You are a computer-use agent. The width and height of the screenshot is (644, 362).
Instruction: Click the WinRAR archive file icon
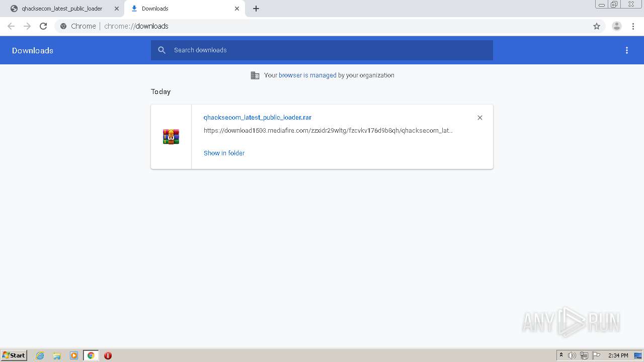[171, 137]
